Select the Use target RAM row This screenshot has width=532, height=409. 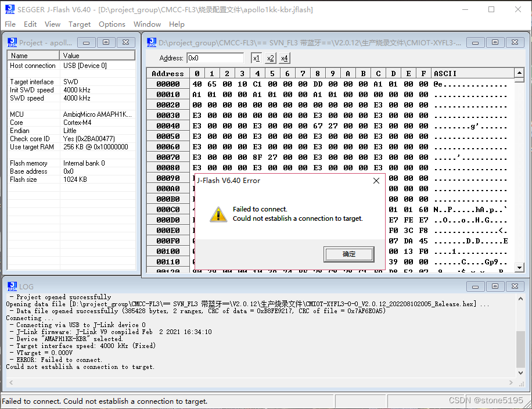tap(71, 147)
